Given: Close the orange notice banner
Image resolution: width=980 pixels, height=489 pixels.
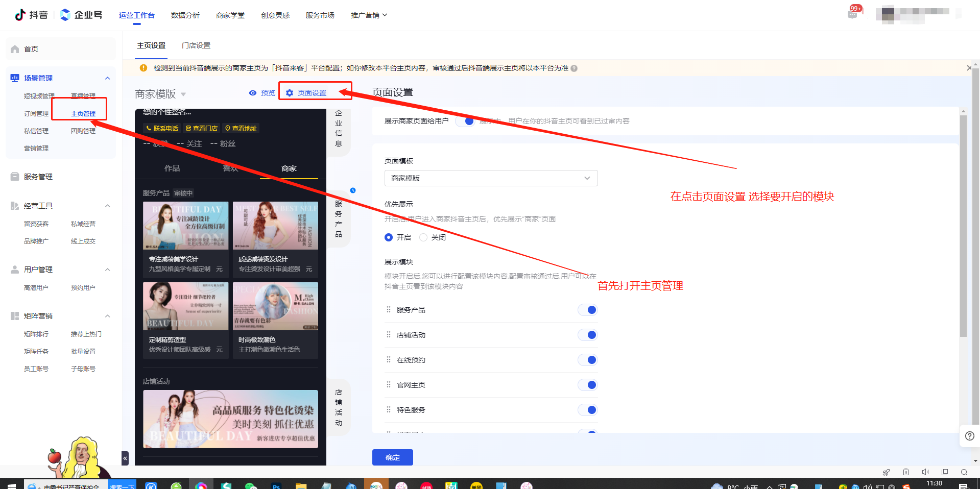Looking at the screenshot, I should click(969, 68).
